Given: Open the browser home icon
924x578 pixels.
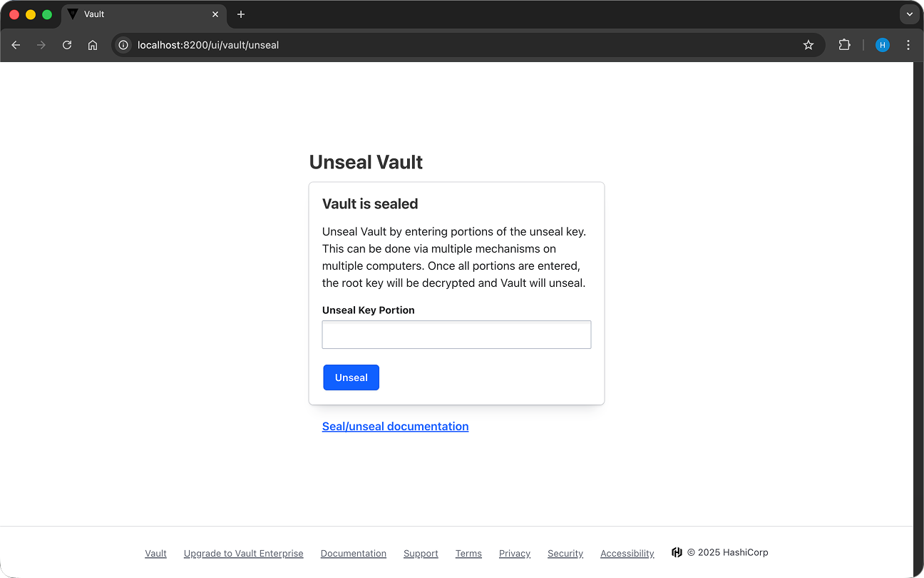Looking at the screenshot, I should coord(93,44).
